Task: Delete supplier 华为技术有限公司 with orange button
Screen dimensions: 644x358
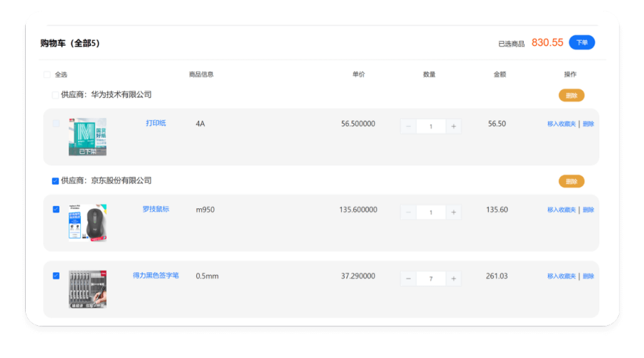Action: click(x=571, y=95)
